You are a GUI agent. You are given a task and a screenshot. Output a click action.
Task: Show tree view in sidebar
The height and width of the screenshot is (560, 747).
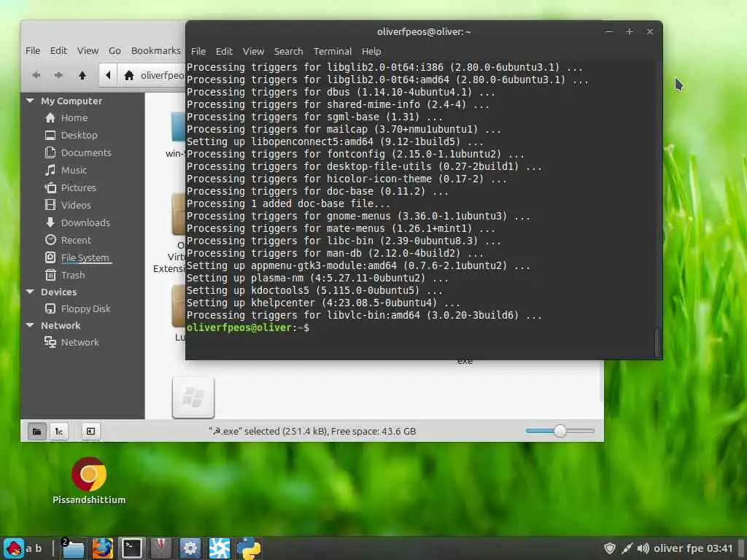tap(59, 432)
